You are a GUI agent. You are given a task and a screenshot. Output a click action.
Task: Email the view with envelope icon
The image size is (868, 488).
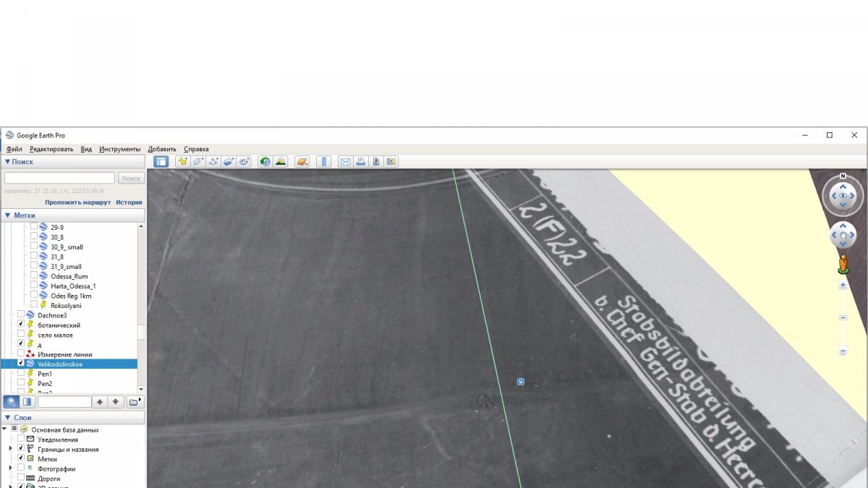click(x=346, y=162)
